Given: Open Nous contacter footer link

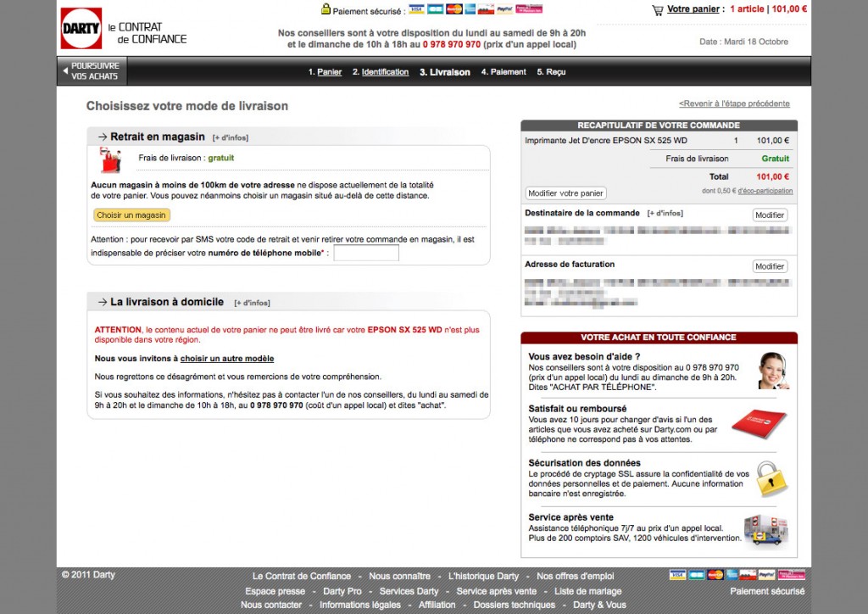Looking at the screenshot, I should tap(271, 606).
